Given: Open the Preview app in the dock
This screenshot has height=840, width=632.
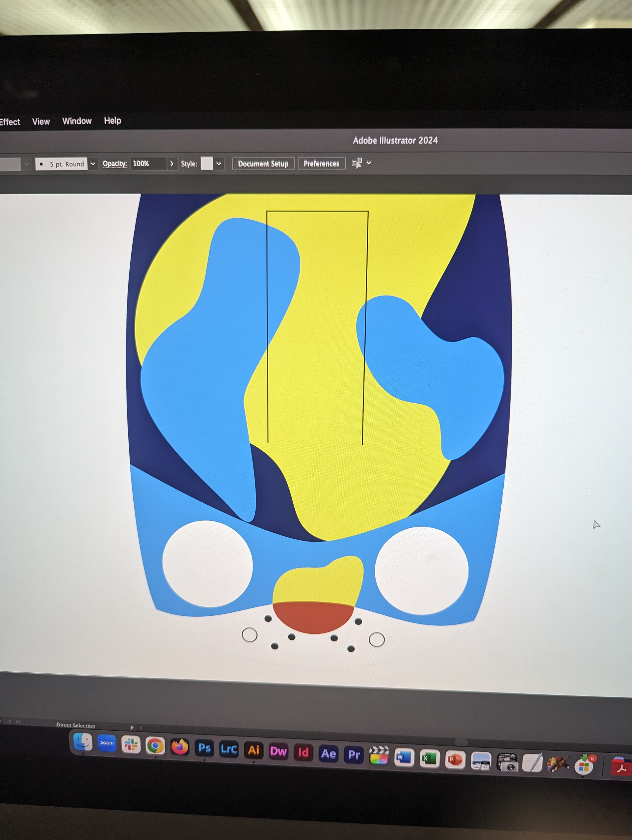Looking at the screenshot, I should coord(481,761).
